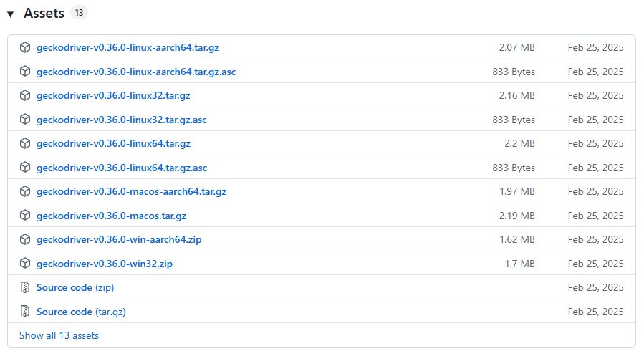This screenshot has height=356, width=644.
Task: Download geckodriver-v0.36.0-linux32.tar.gz.asc signature
Action: (122, 120)
